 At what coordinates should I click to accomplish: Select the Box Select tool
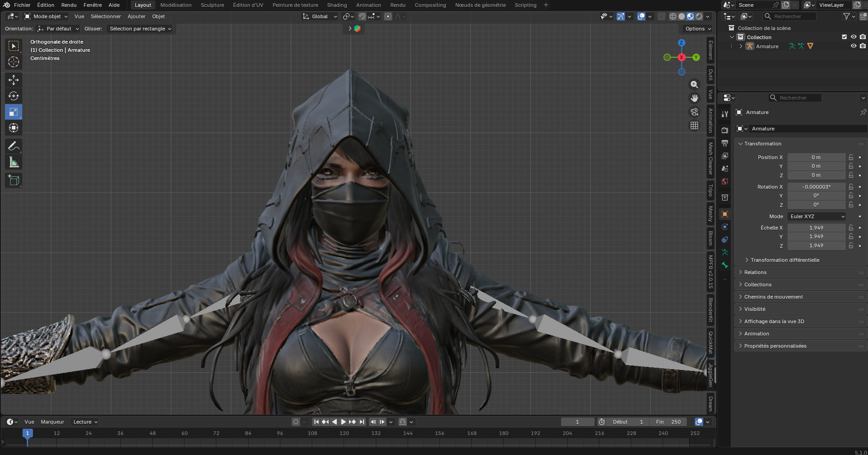(14, 46)
